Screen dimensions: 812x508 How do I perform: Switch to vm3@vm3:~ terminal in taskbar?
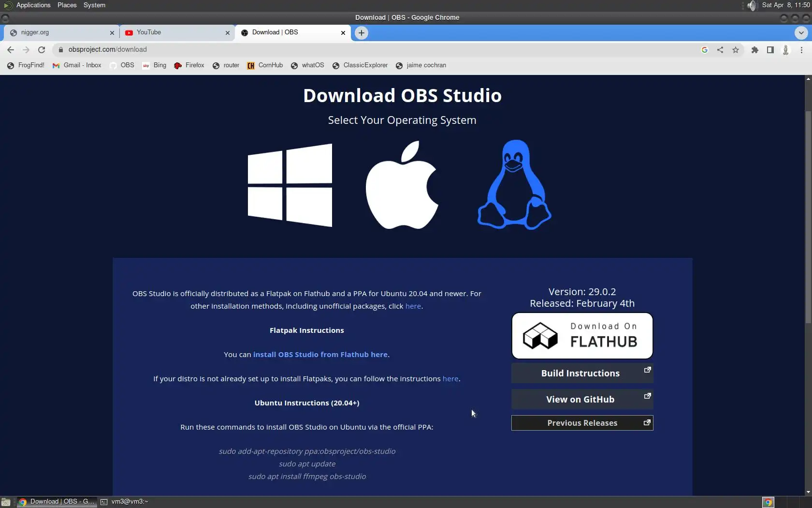pyautogui.click(x=125, y=502)
